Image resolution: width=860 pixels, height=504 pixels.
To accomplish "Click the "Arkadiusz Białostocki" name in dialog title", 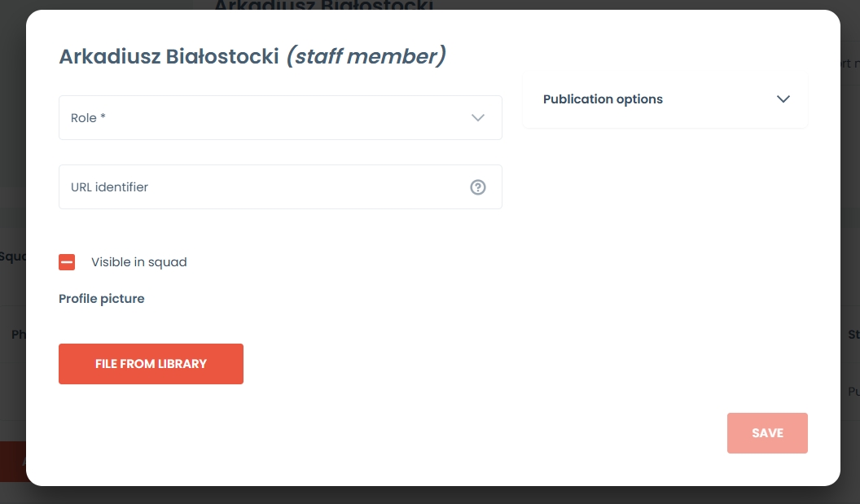I will [169, 57].
